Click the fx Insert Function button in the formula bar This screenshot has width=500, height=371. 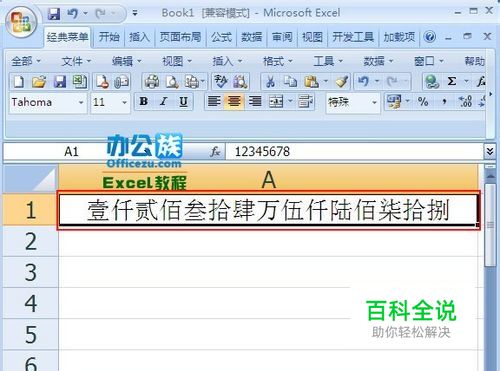click(215, 152)
